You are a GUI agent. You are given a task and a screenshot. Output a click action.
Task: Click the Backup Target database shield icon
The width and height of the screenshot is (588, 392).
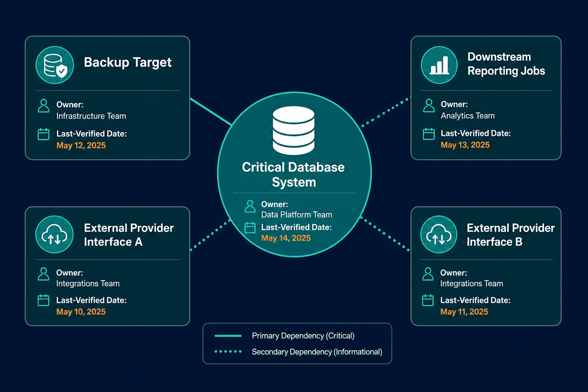click(x=55, y=65)
